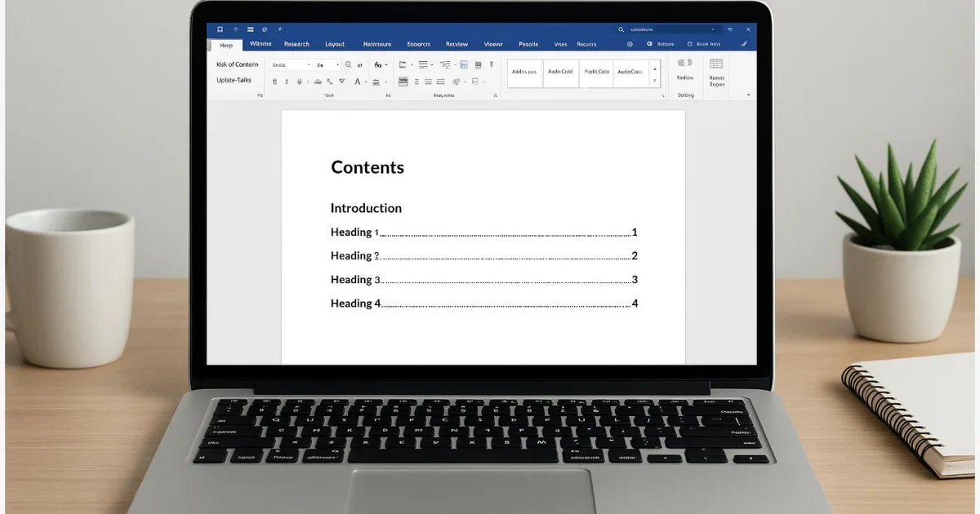980x514 pixels.
Task: Collapse the ribbon with bottom-right arrow
Action: [x=749, y=95]
